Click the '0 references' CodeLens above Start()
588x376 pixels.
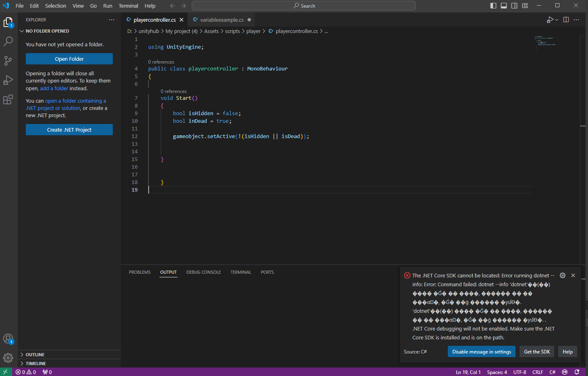tap(174, 91)
